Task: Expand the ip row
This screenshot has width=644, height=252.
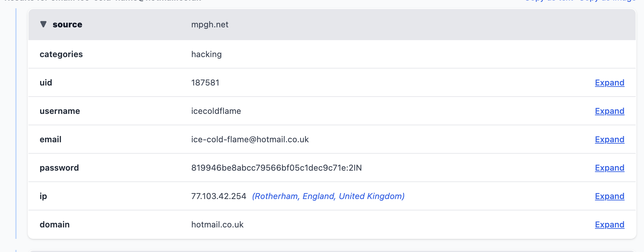Action: 609,196
